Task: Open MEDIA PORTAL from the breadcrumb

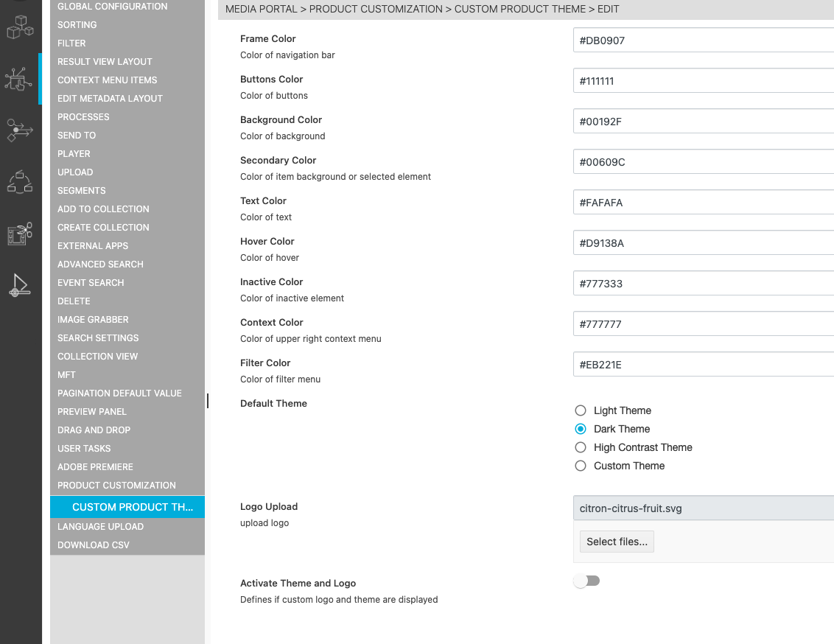Action: point(260,9)
